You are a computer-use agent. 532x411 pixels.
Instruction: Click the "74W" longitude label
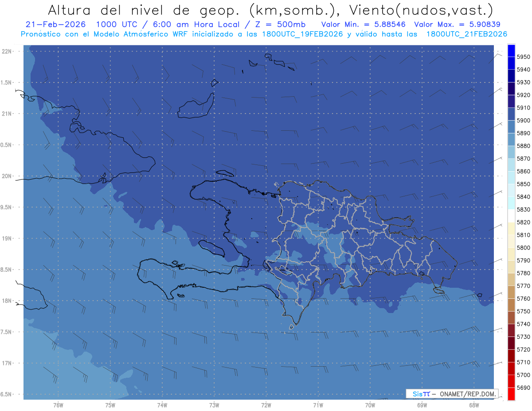(162, 405)
